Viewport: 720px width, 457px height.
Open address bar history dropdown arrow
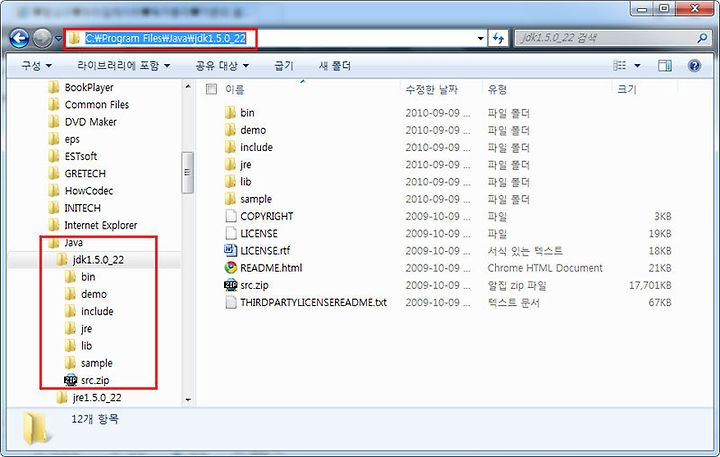point(480,38)
